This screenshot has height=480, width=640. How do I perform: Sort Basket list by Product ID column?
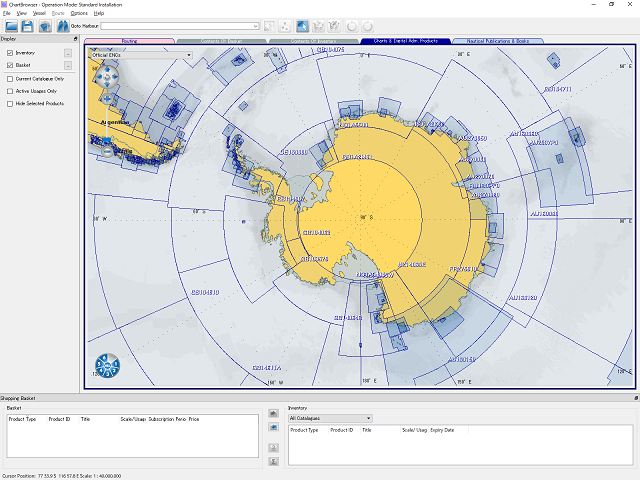point(58,419)
